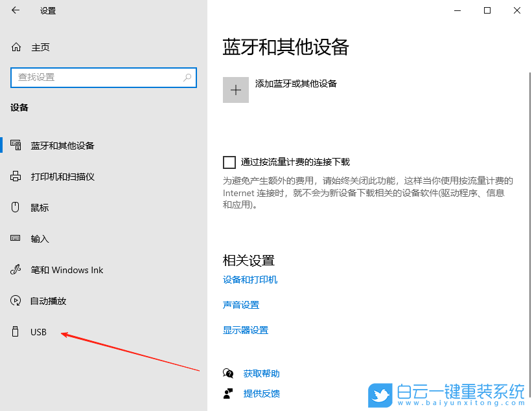The image size is (532, 411).
Task: Click the 获取帮助 help icon
Action: click(228, 373)
